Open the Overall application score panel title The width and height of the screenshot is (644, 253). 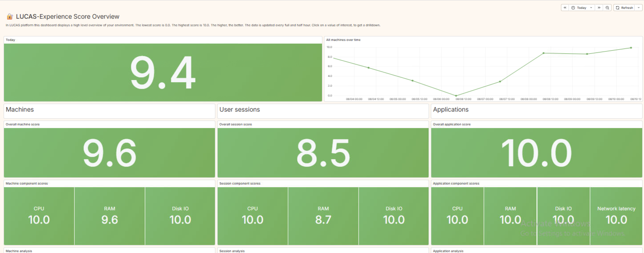[x=452, y=124]
